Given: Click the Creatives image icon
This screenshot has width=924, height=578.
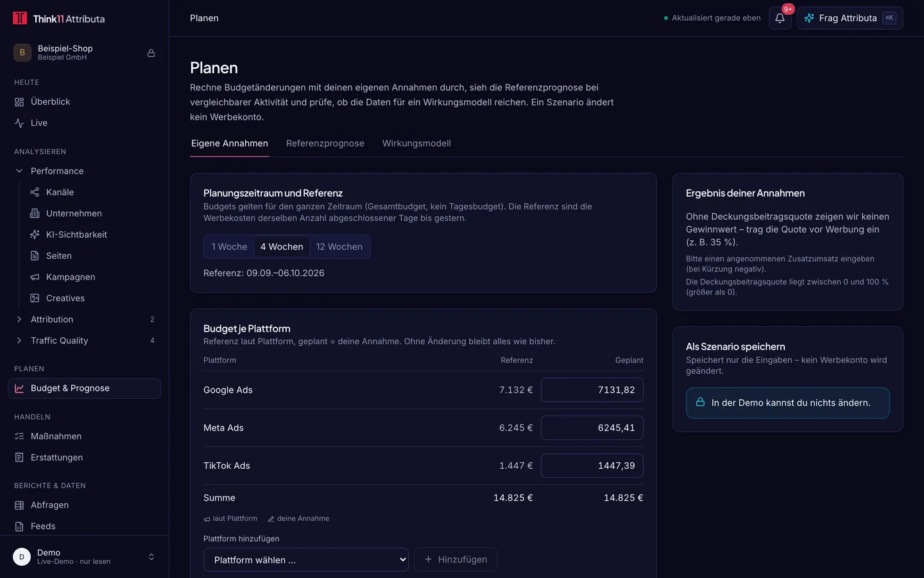Looking at the screenshot, I should click(x=35, y=298).
